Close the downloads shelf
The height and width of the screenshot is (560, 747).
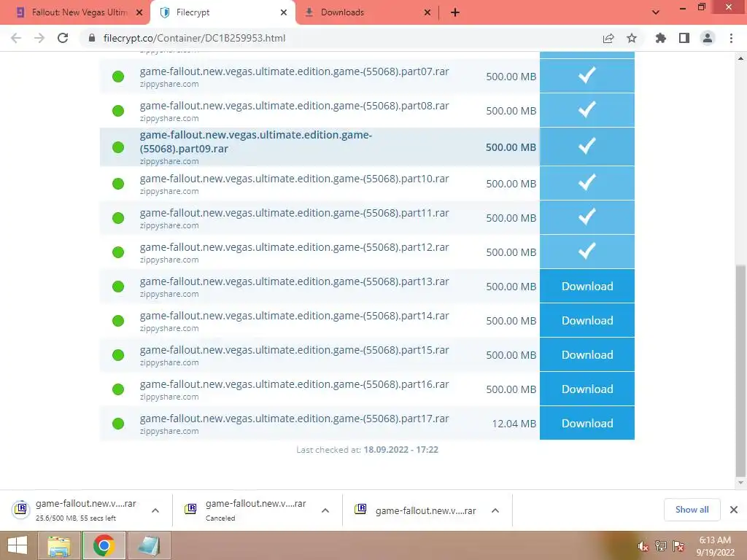(x=734, y=510)
